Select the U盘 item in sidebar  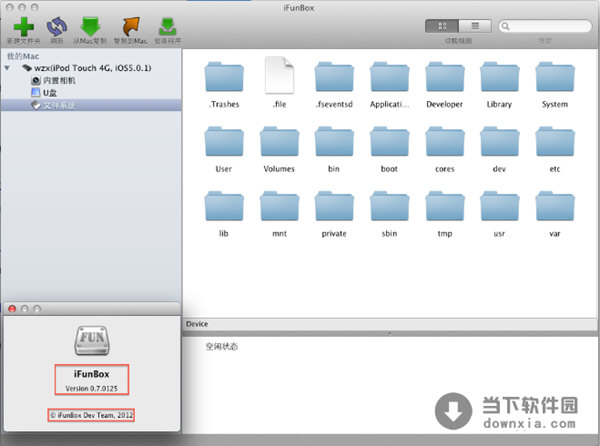point(44,93)
